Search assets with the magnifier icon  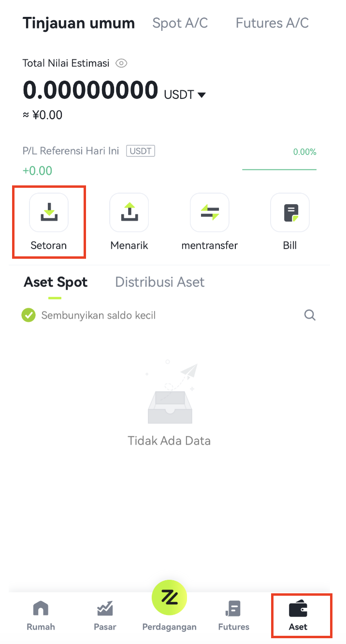pyautogui.click(x=310, y=315)
